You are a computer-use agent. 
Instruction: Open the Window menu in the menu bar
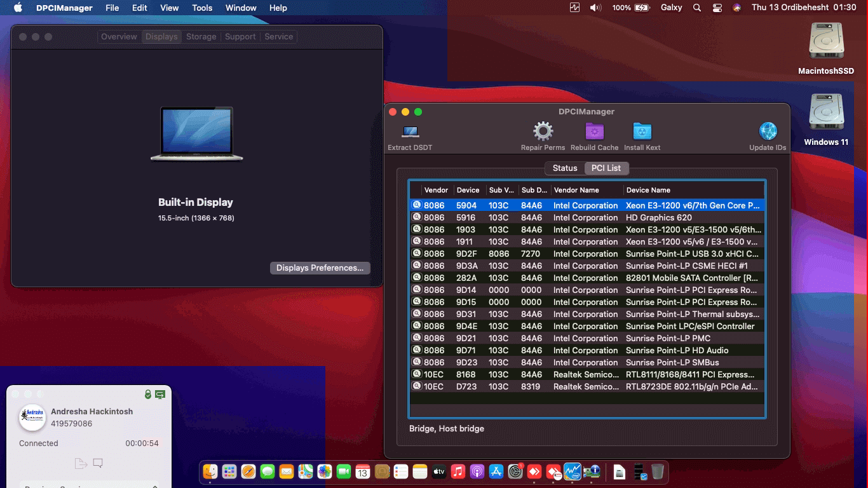coord(241,8)
